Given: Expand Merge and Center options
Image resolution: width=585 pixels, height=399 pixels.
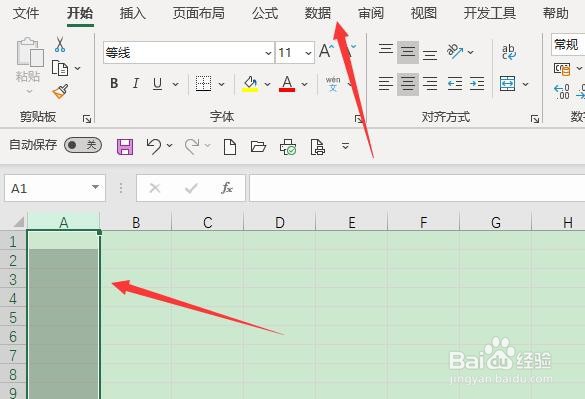Looking at the screenshot, I should (x=525, y=84).
